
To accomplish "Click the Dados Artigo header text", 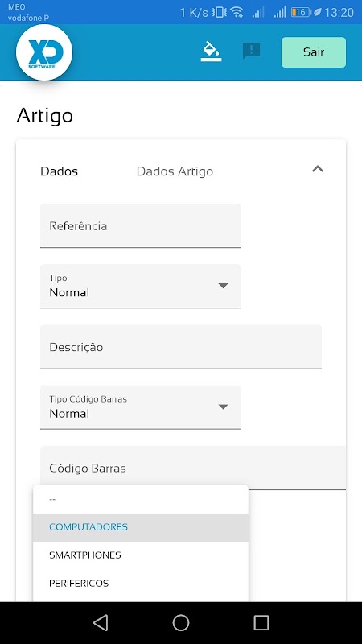I will pos(175,171).
